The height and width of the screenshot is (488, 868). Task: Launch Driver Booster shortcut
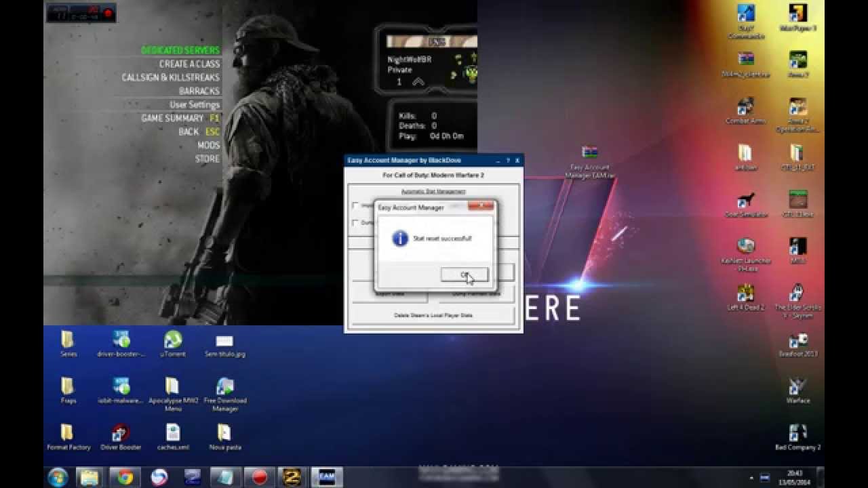tap(121, 437)
